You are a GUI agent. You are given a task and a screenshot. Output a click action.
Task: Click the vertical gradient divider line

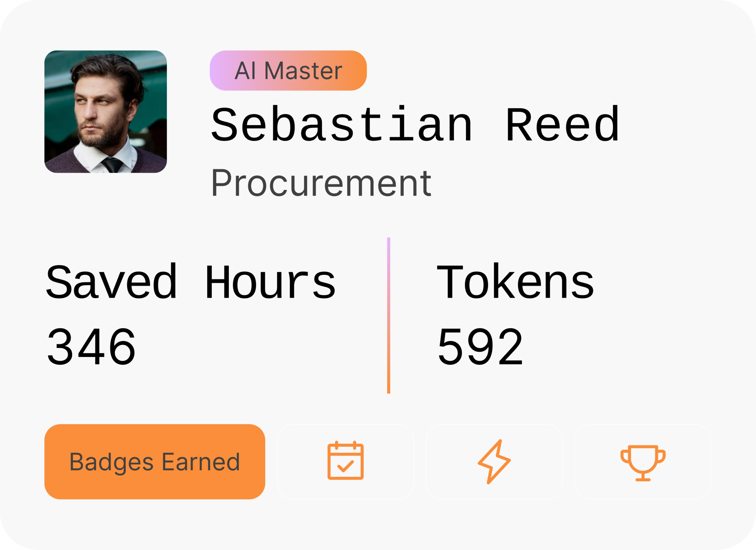pos(389,315)
